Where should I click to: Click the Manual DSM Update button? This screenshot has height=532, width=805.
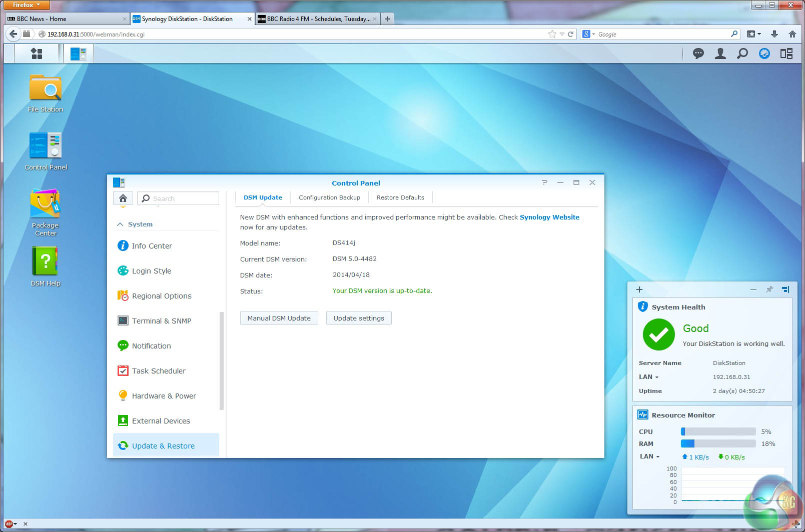pyautogui.click(x=279, y=318)
